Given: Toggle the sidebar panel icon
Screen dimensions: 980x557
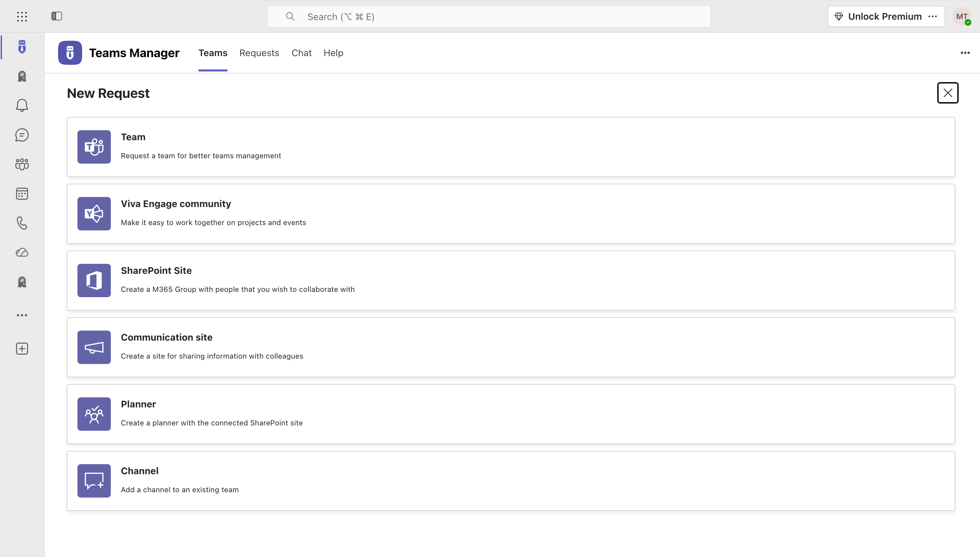Looking at the screenshot, I should [x=57, y=16].
